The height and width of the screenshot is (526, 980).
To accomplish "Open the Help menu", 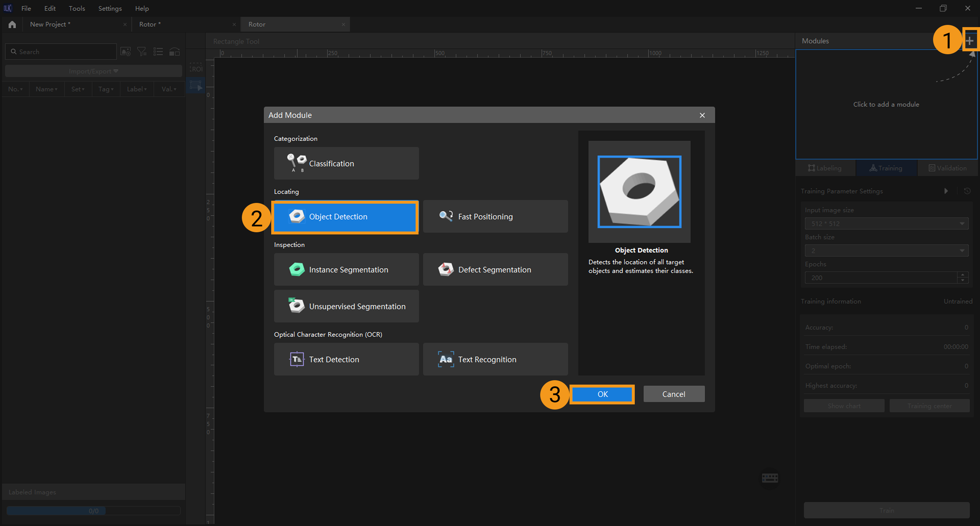I will click(x=142, y=8).
